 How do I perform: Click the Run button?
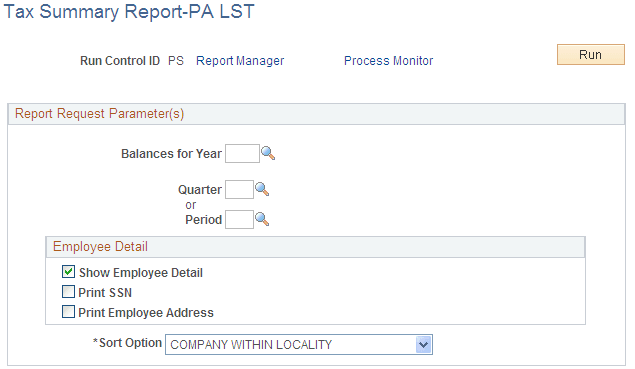point(591,55)
